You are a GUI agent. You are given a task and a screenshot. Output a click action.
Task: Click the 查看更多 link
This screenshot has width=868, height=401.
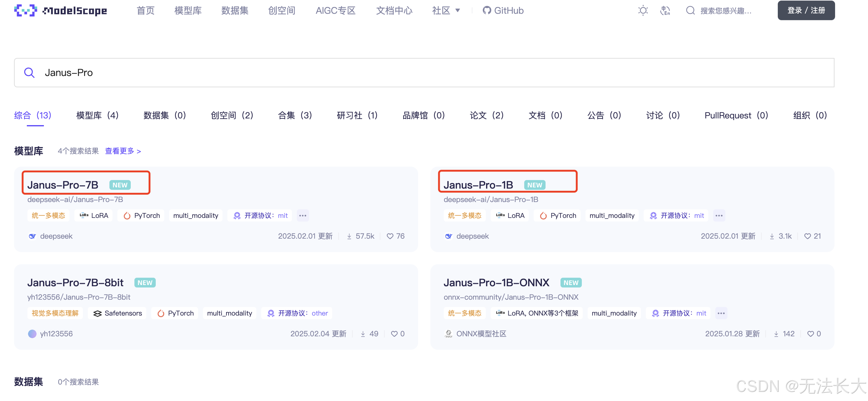(x=123, y=151)
